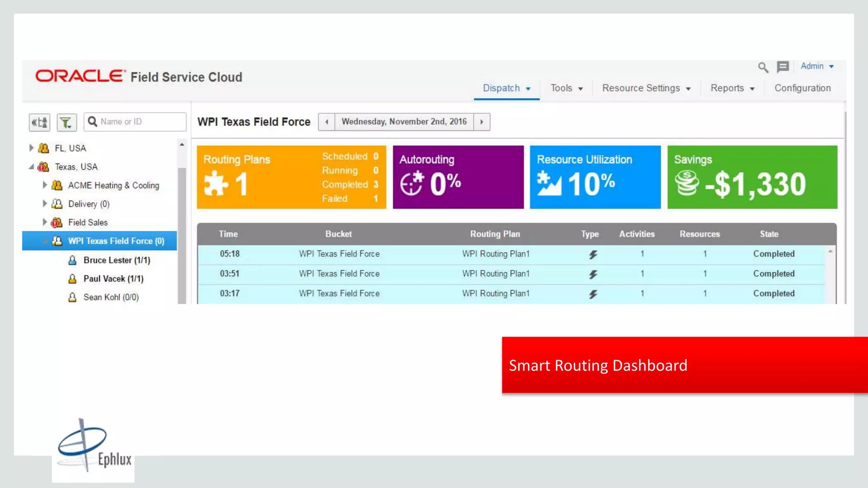868x488 pixels.
Task: Select Bruce Lester (1/1) in tree
Action: [117, 260]
